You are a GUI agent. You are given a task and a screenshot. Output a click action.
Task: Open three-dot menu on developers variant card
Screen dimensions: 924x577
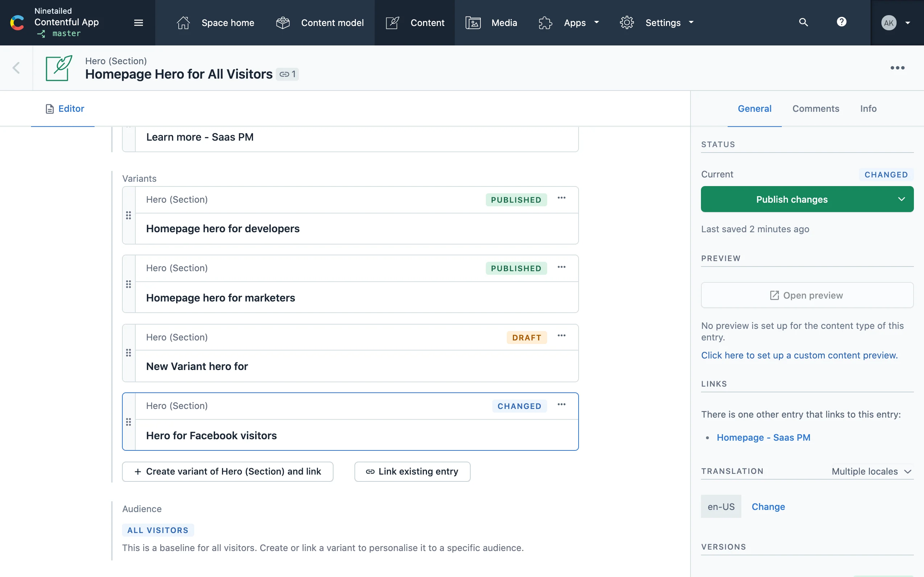click(561, 198)
